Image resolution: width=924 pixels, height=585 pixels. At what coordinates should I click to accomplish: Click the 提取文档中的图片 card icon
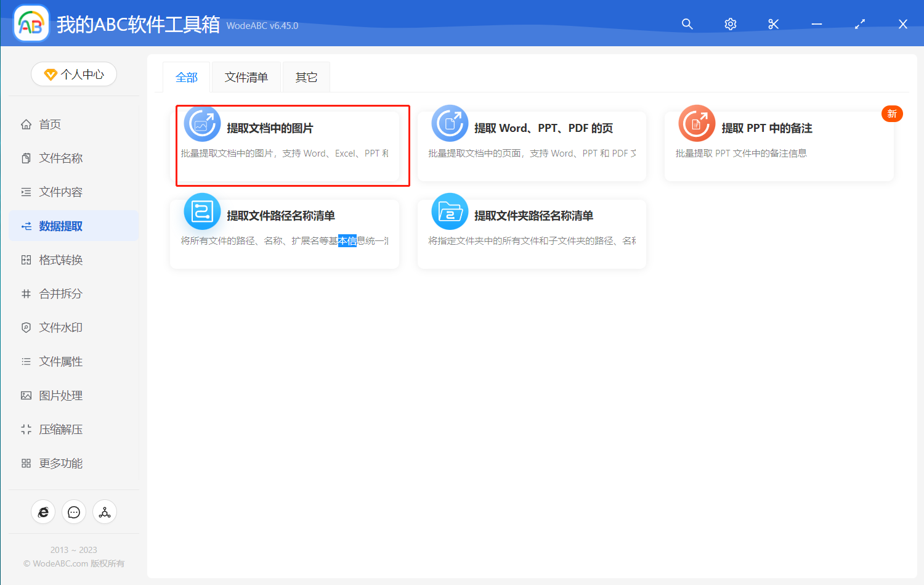coord(202,123)
